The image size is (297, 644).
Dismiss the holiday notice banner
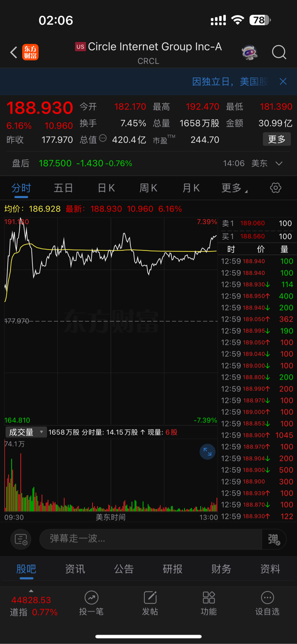pyautogui.click(x=283, y=81)
